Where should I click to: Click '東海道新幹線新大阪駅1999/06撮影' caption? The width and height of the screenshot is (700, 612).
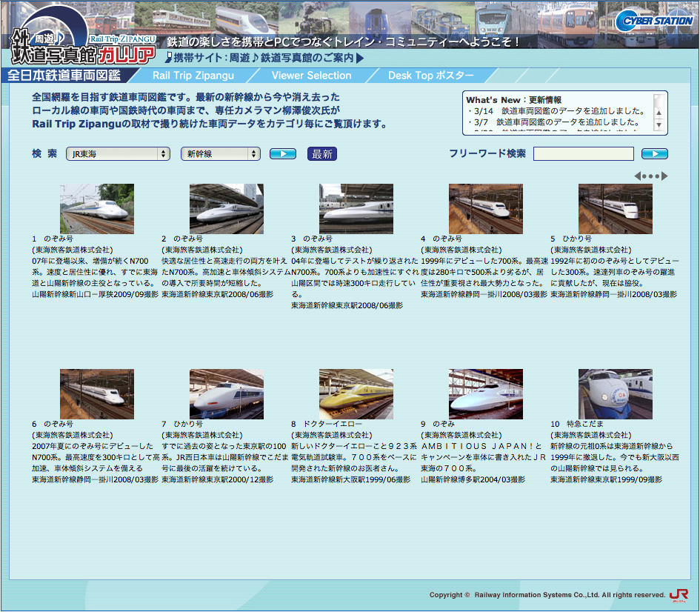pos(350,480)
